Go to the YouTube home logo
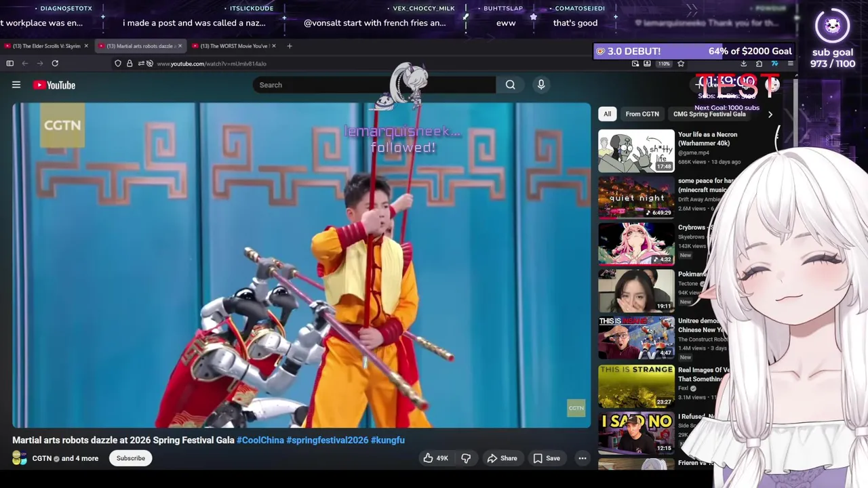Image resolution: width=868 pixels, height=488 pixels. 54,85
